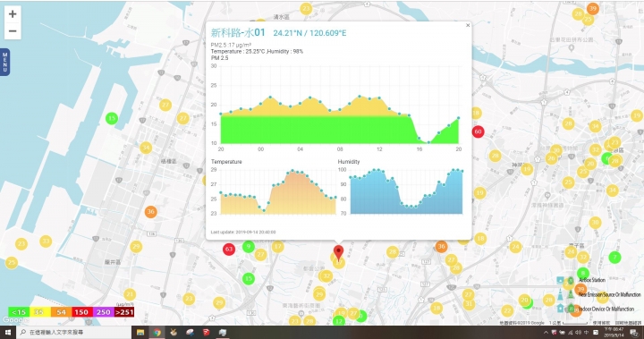Select the yellow 31 sensor marker
The image size is (644, 339).
(x=469, y=304)
